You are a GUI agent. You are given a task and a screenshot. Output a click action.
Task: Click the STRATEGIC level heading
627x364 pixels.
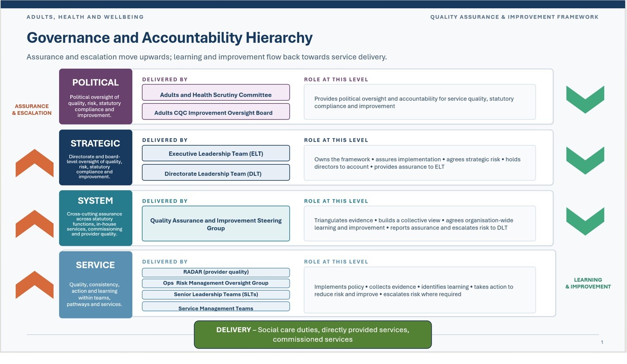click(x=95, y=143)
